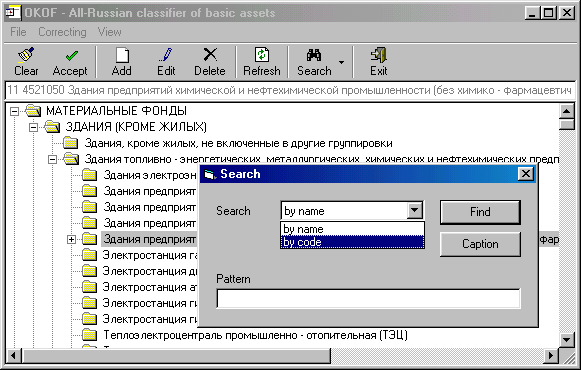The image size is (581, 370).
Task: Click the Clear brush toolbar icon
Action: coord(26,54)
